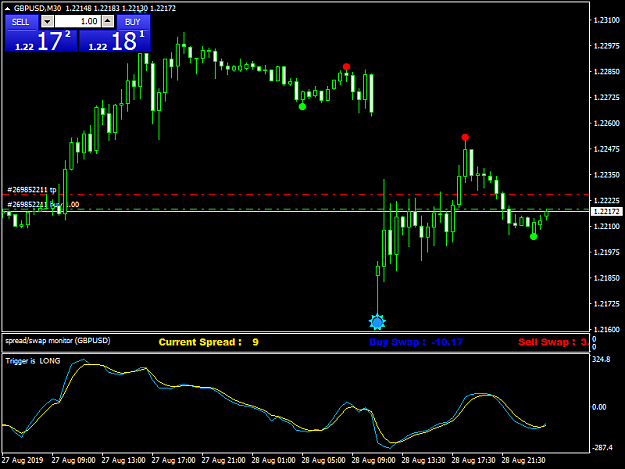Click spread/swap monitor (GBPUSD) indicator label
Screen dimensions: 625x469
pyautogui.click(x=58, y=341)
